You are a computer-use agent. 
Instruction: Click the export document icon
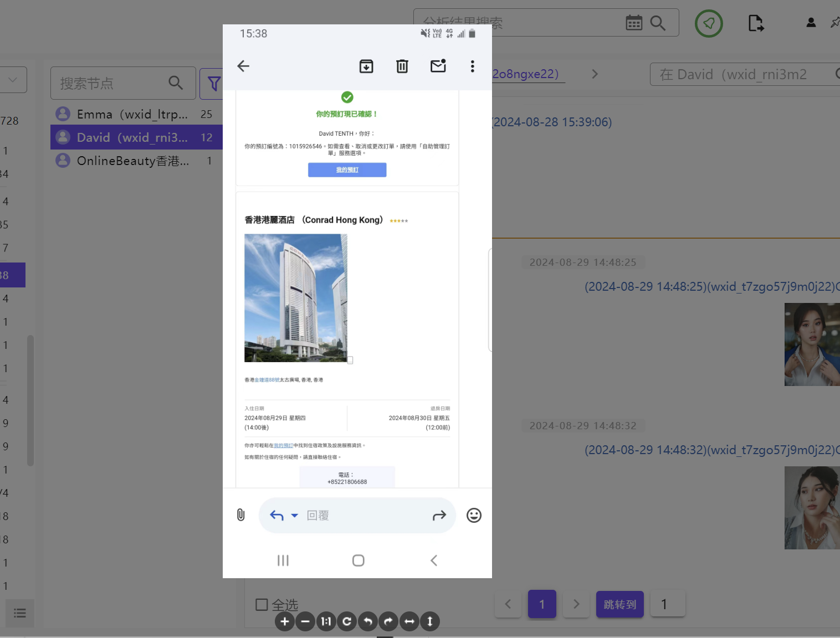756,23
